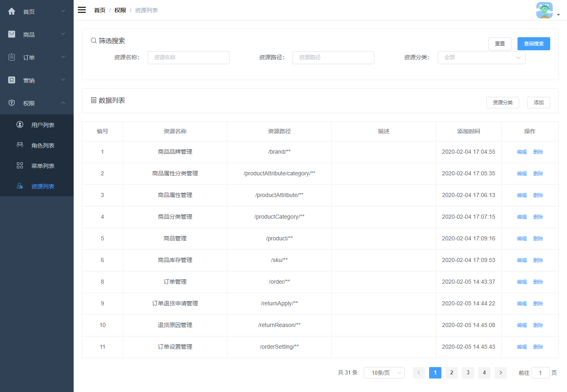Open the 10条/页 page size dropdown
Image resolution: width=567 pixels, height=392 pixels.
(384, 373)
